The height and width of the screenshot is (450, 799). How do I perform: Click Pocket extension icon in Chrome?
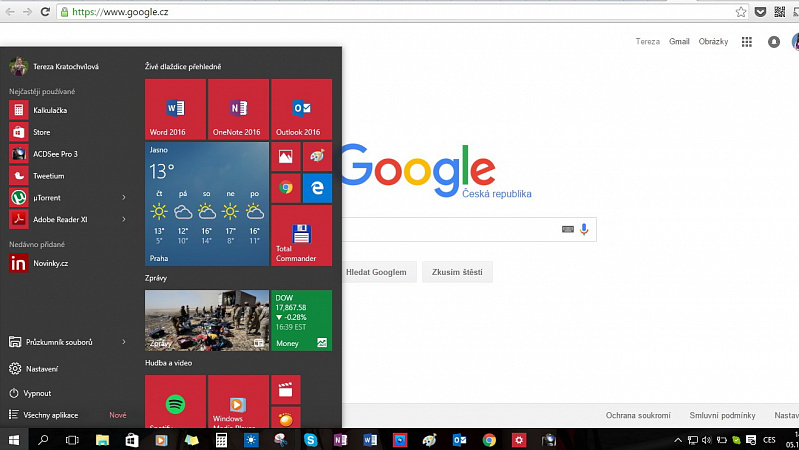760,12
